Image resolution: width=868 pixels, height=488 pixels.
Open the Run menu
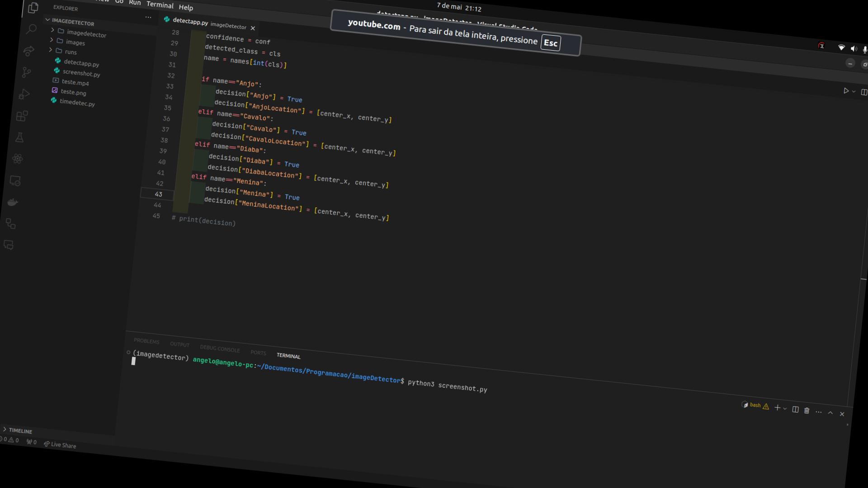[135, 3]
